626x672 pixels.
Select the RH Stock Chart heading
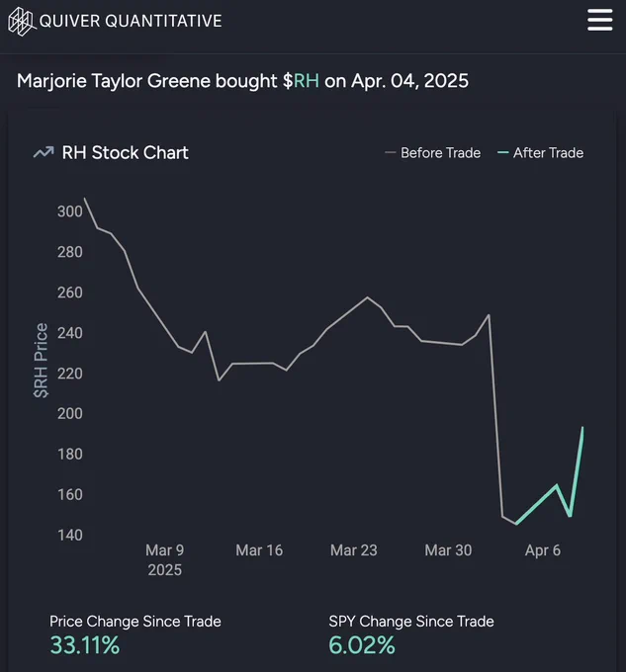[x=126, y=152]
